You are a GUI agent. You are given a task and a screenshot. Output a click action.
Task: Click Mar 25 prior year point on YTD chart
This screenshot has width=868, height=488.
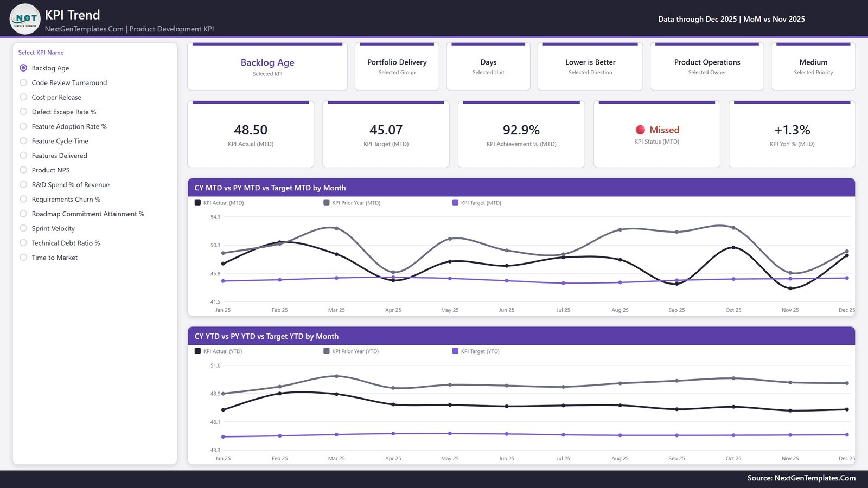pyautogui.click(x=336, y=376)
